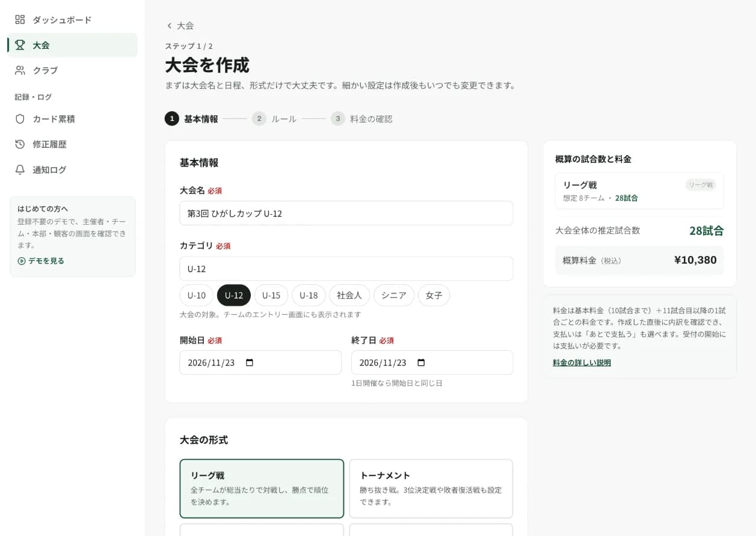Open the calendar picker for 終了日

422,363
